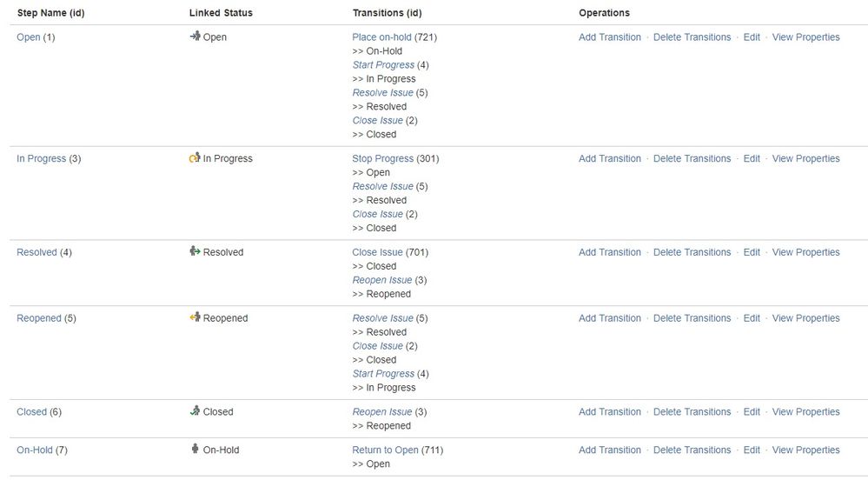Screen dimensions: 868x500
Task: Click the On-Hold status icon
Action: point(195,449)
